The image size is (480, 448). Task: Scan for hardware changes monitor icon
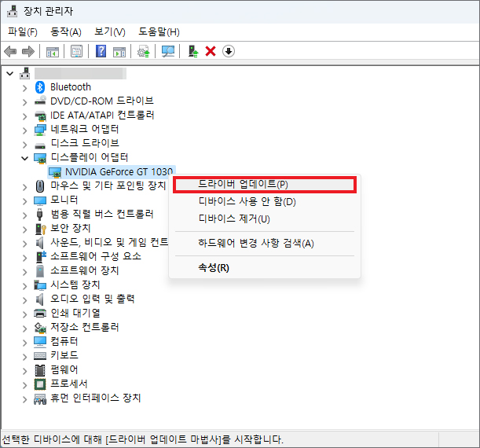pos(168,51)
